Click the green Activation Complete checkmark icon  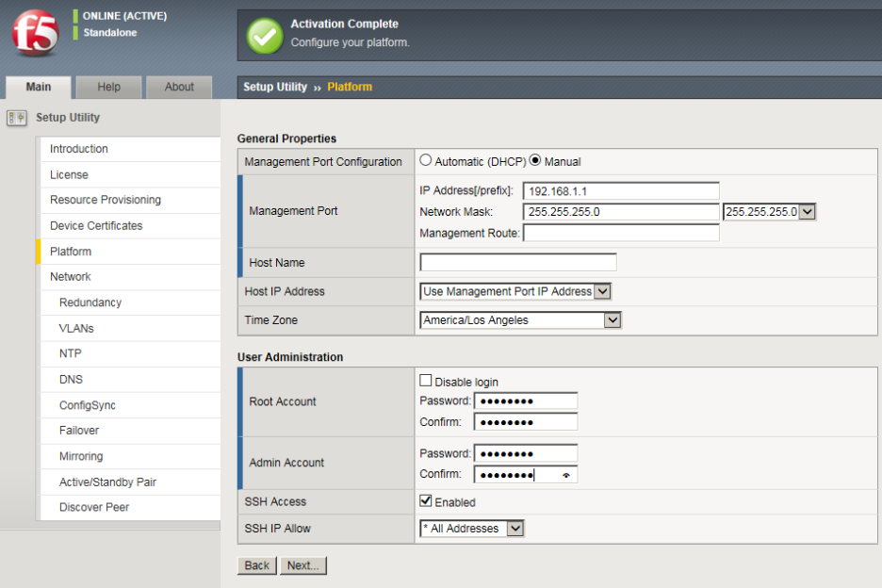(x=264, y=36)
